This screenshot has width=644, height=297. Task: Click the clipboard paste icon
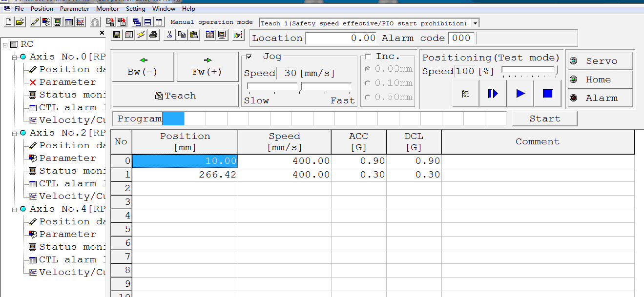pos(194,35)
